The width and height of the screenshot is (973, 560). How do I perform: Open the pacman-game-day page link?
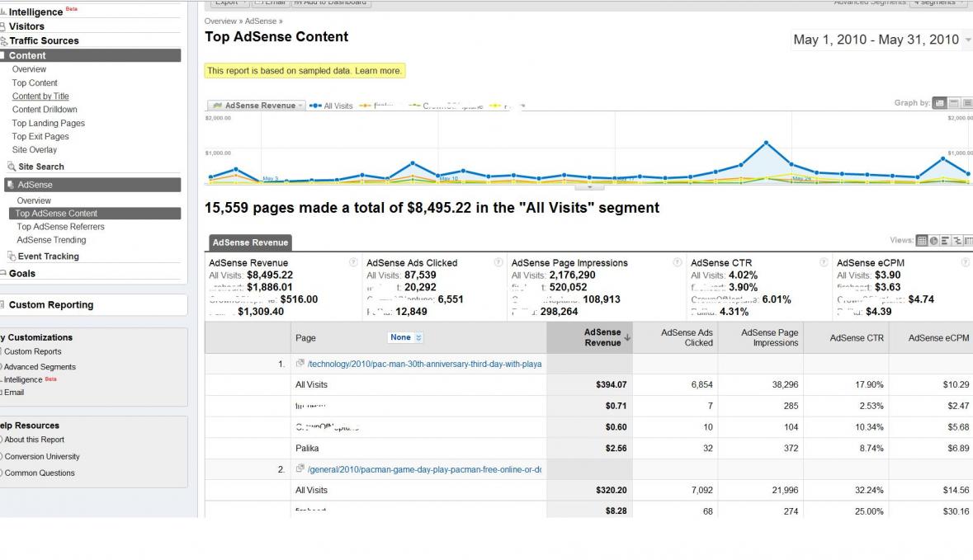[424, 469]
